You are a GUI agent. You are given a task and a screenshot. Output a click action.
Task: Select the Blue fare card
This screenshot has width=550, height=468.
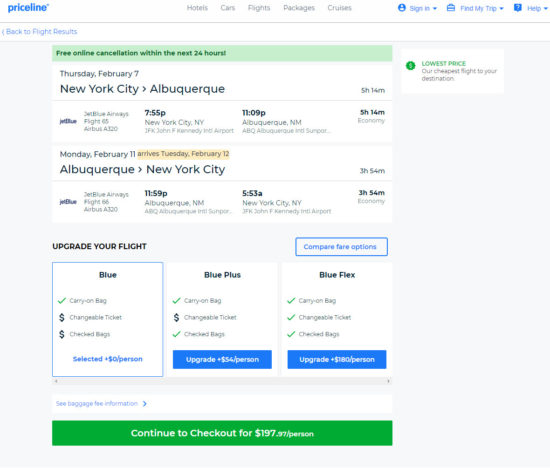pyautogui.click(x=108, y=319)
